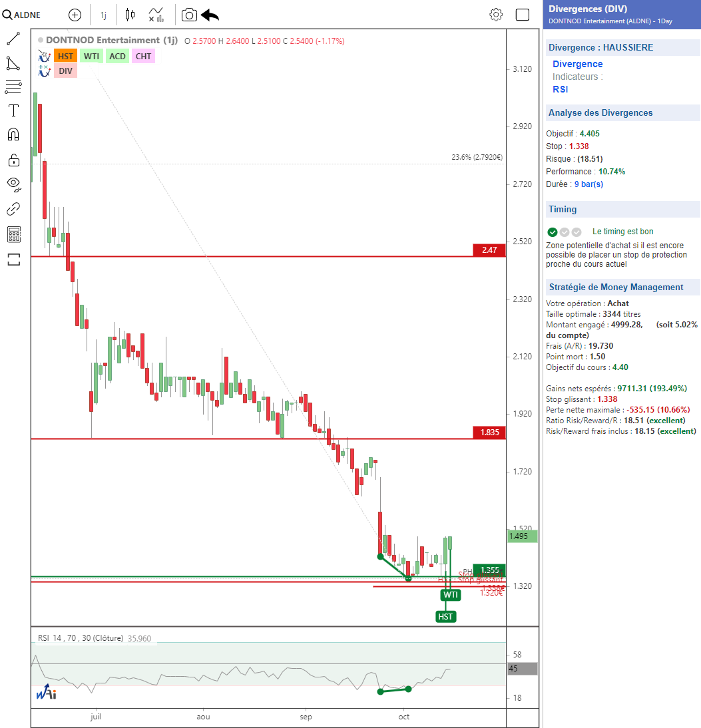Toggle drawings visibility eye icon
This screenshot has height=728, width=701.
point(14,184)
